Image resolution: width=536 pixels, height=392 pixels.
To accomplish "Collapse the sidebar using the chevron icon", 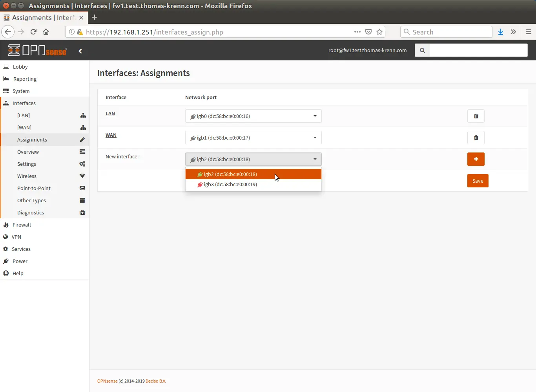I will [x=80, y=51].
